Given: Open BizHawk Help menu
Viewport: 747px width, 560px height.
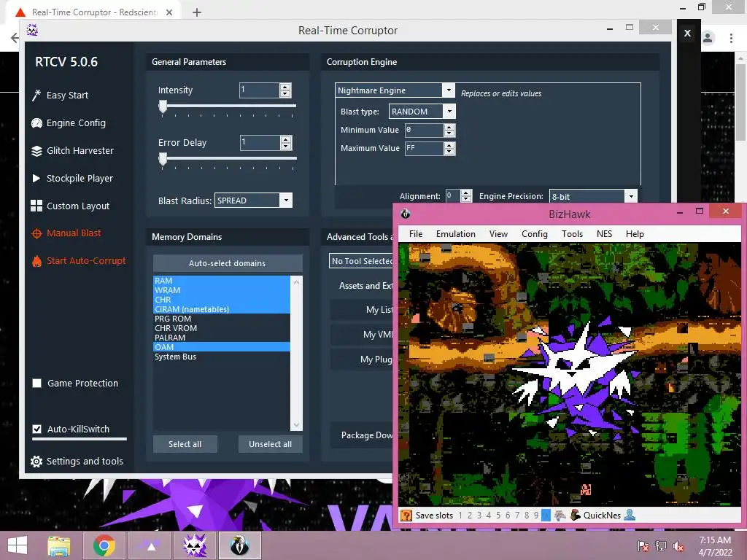Looking at the screenshot, I should (x=635, y=234).
